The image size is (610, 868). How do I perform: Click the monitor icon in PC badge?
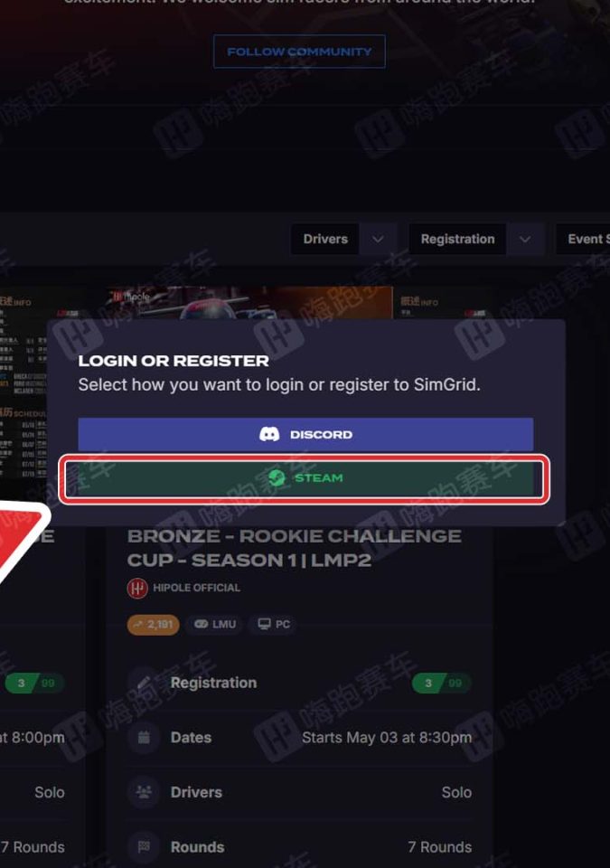[x=265, y=625]
